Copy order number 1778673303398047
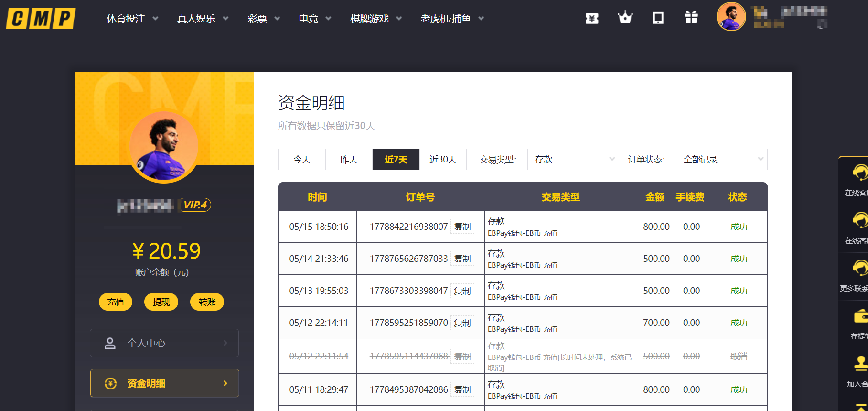Image resolution: width=868 pixels, height=411 pixels. point(462,291)
